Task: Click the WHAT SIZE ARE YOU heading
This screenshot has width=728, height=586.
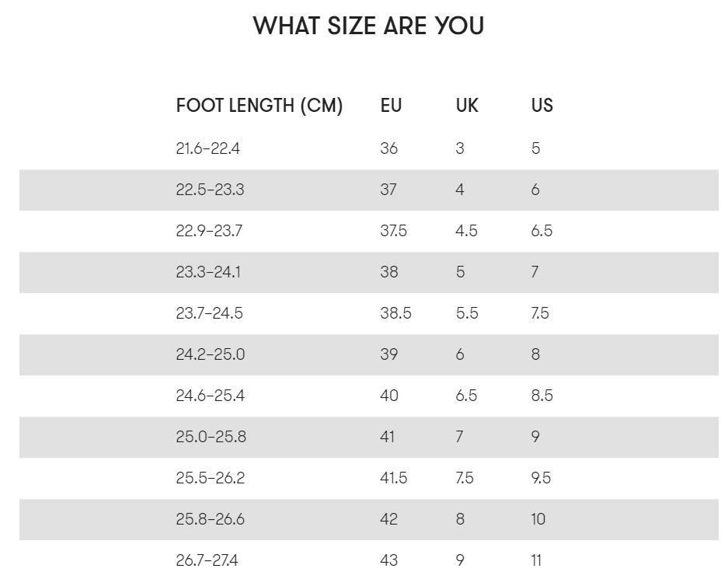Action: [368, 26]
